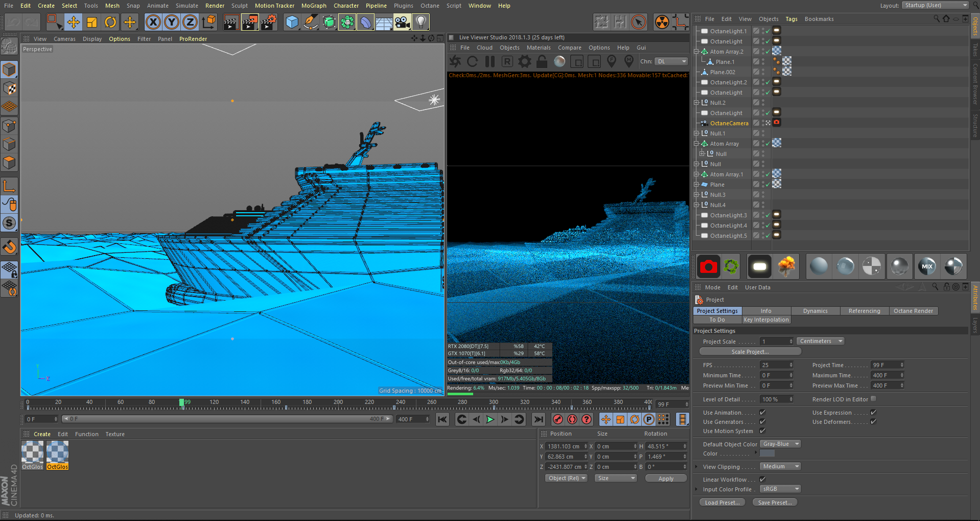Click the Octane camera red icon
The height and width of the screenshot is (521, 980).
(708, 266)
